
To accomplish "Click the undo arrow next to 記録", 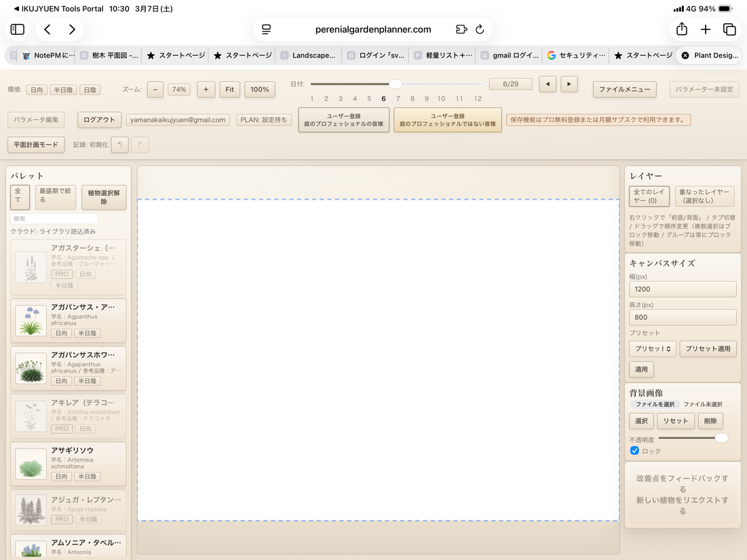I will click(119, 145).
